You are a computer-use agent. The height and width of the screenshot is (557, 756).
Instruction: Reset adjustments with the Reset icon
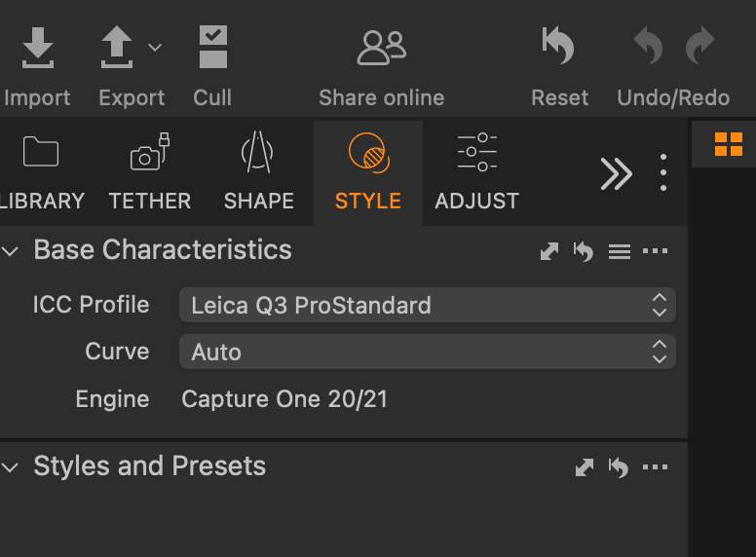click(x=559, y=48)
